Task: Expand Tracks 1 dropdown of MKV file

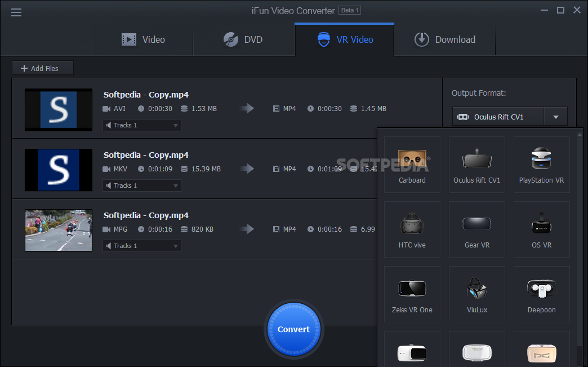Action: coord(142,185)
